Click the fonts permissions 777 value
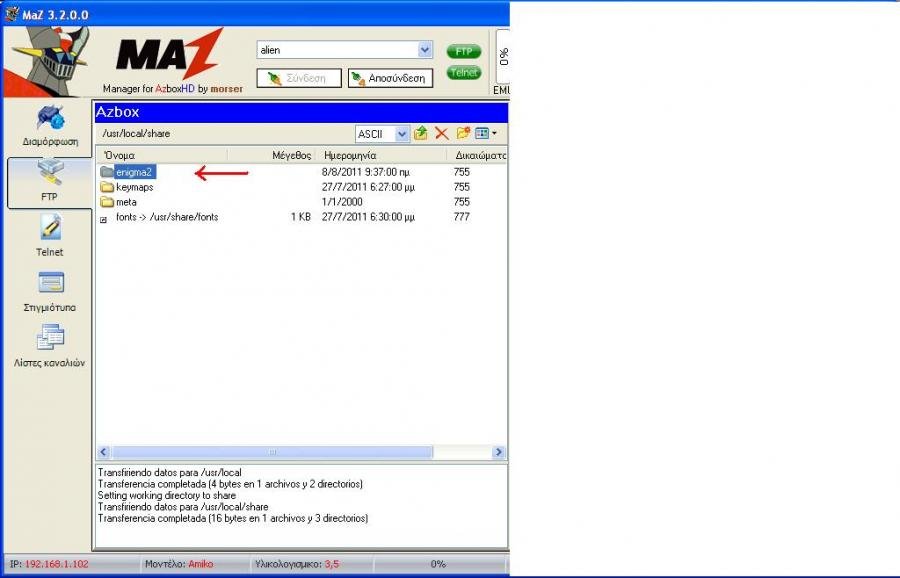Screen dimensions: 900x578 point(461,217)
